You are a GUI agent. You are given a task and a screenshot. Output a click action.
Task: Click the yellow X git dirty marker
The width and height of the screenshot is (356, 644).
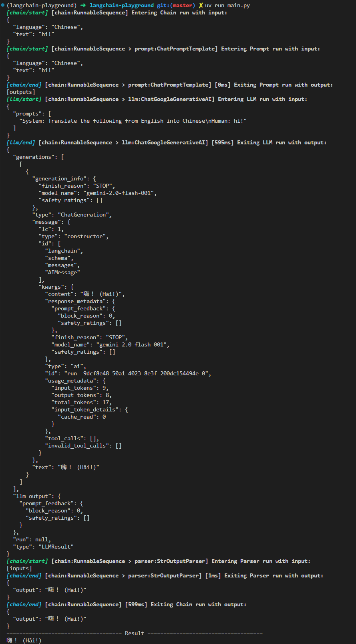click(x=201, y=6)
